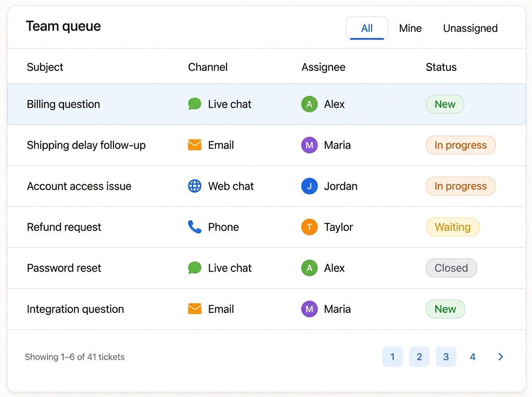The image size is (532, 397).
Task: Click the Taylor assignee name
Action: point(339,227)
